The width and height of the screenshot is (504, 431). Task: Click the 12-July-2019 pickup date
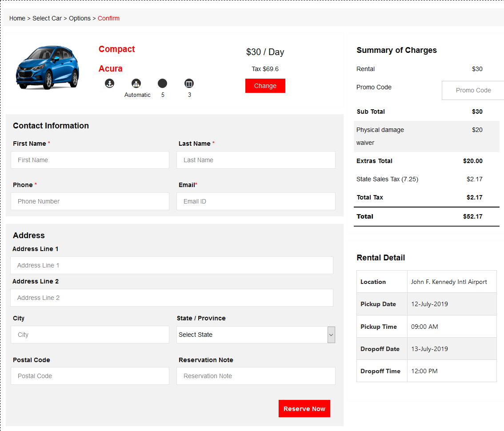click(429, 304)
